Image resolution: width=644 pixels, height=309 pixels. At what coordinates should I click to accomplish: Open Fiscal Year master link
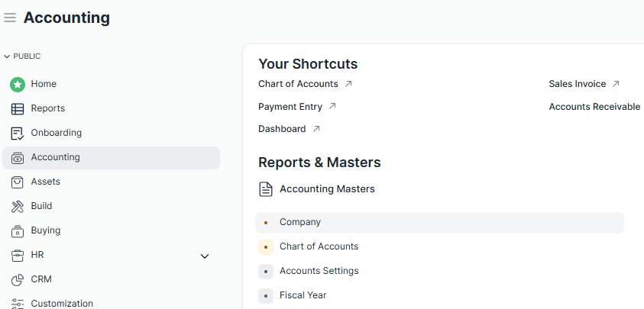(x=303, y=295)
